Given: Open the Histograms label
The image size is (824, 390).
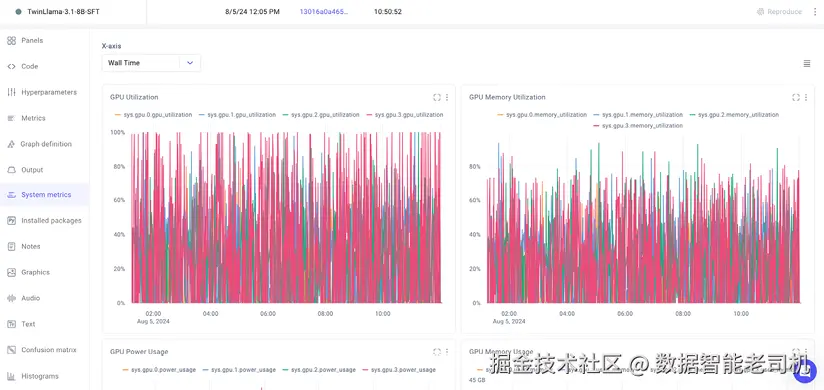Looking at the screenshot, I should [40, 376].
